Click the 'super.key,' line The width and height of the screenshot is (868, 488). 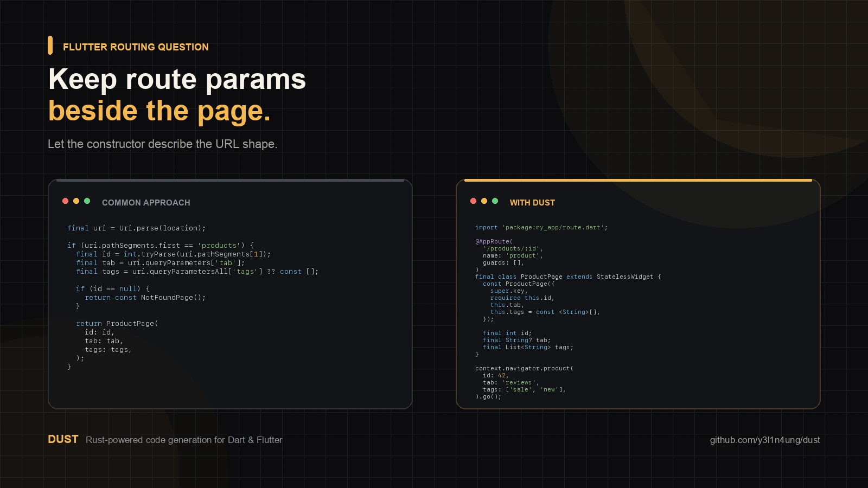509,291
